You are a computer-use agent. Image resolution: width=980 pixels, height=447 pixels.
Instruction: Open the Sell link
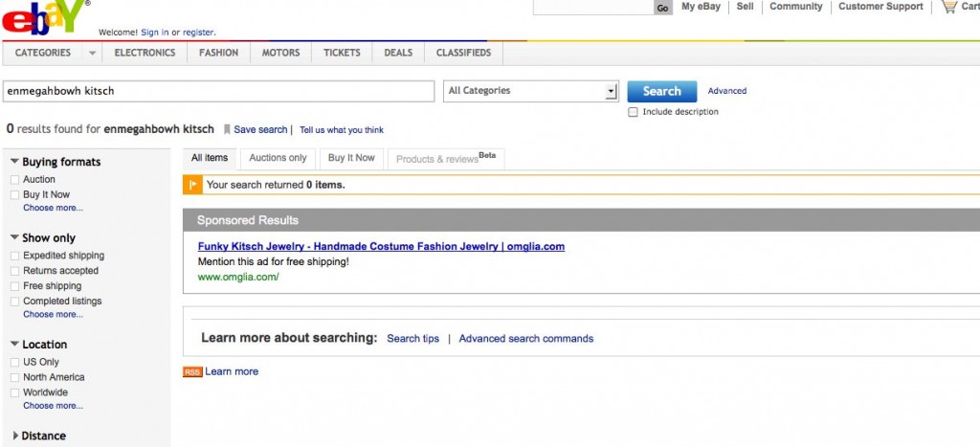click(x=745, y=7)
